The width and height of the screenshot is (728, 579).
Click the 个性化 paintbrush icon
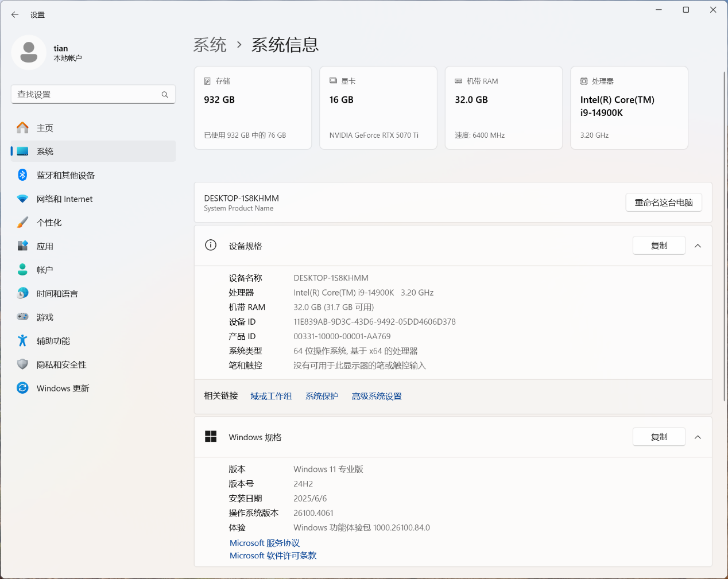[22, 222]
